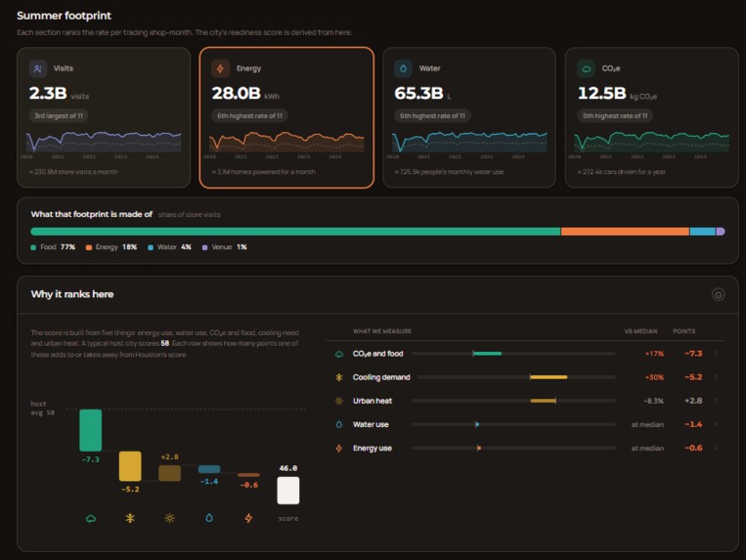The width and height of the screenshot is (746, 560).
Task: Click the '+17%' vs median value
Action: [x=654, y=354]
